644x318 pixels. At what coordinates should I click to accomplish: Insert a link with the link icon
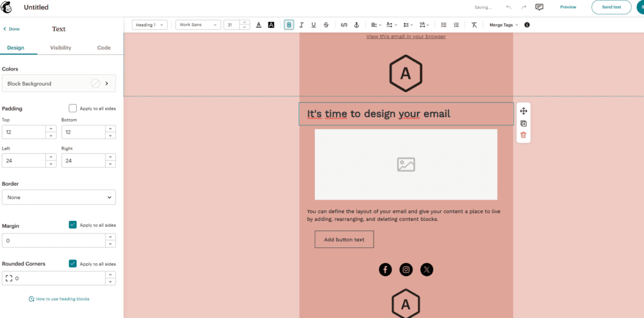click(344, 25)
